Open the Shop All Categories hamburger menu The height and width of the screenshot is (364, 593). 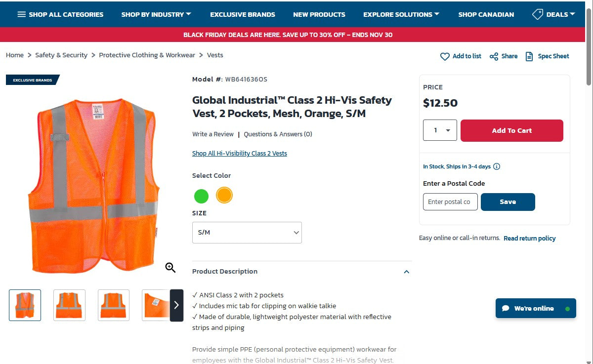[x=21, y=14]
